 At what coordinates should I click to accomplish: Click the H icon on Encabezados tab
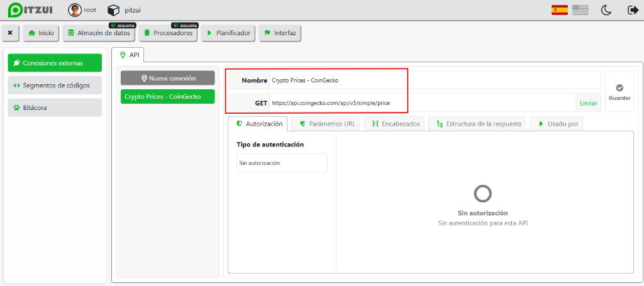375,123
